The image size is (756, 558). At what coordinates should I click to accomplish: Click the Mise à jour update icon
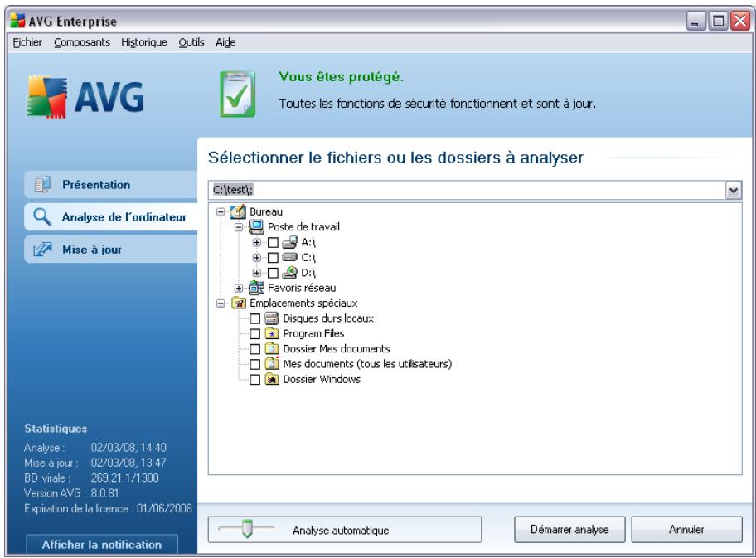coord(42,250)
